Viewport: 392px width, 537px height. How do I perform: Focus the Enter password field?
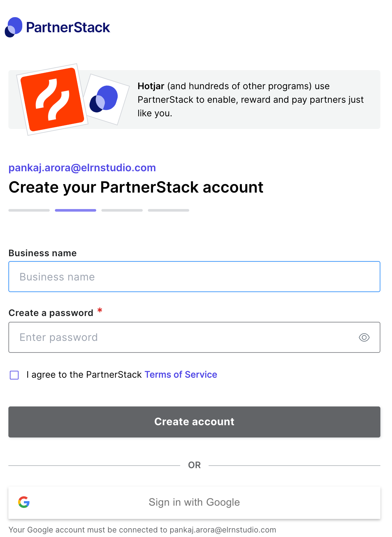(x=194, y=337)
